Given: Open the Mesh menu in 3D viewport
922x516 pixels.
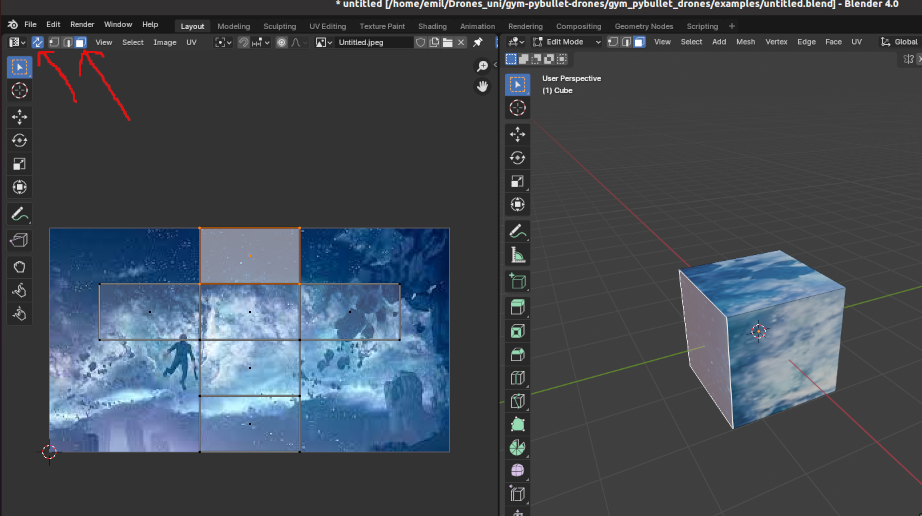Looking at the screenshot, I should (746, 42).
